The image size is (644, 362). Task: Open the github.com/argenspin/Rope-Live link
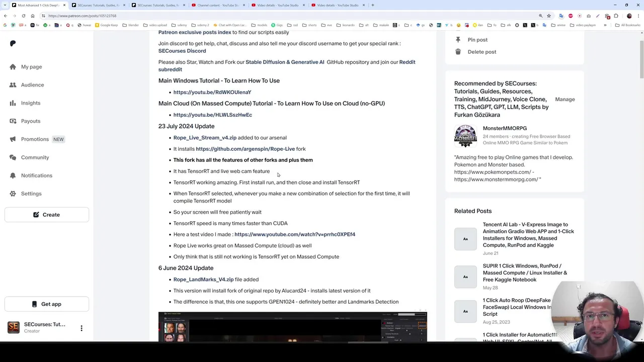[x=245, y=149]
